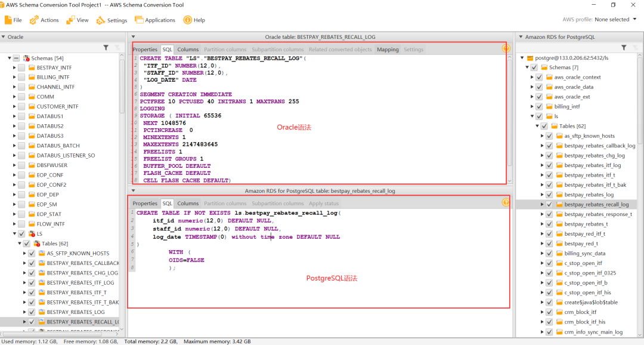This screenshot has width=644, height=345.
Task: Click the orange help icon in the Oracle table pane
Action: [x=506, y=49]
